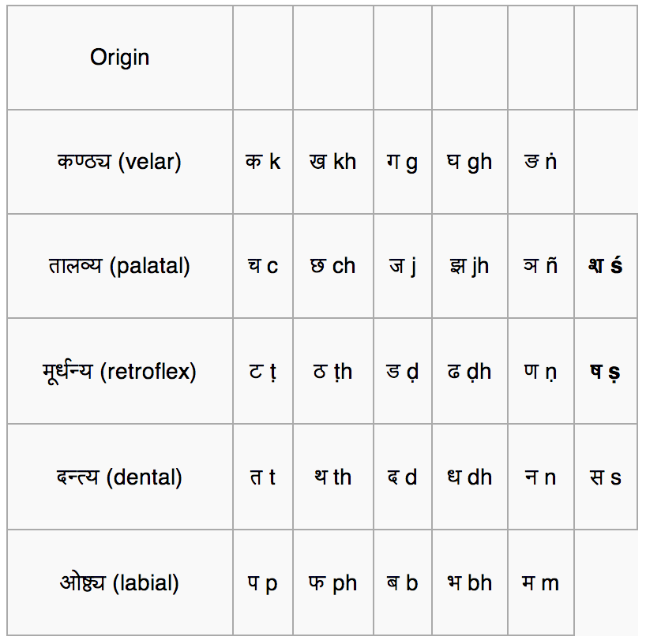The height and width of the screenshot is (644, 646).
Task: Click the घ gh cell
Action: (470, 162)
